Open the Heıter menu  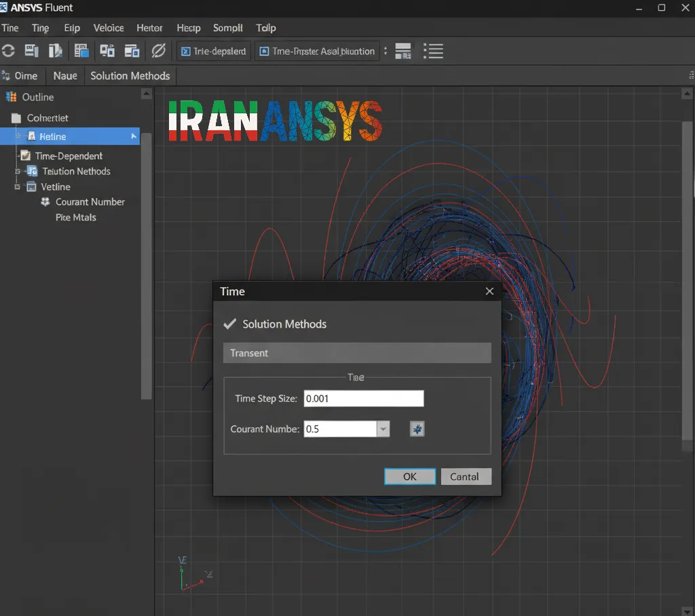pyautogui.click(x=149, y=28)
